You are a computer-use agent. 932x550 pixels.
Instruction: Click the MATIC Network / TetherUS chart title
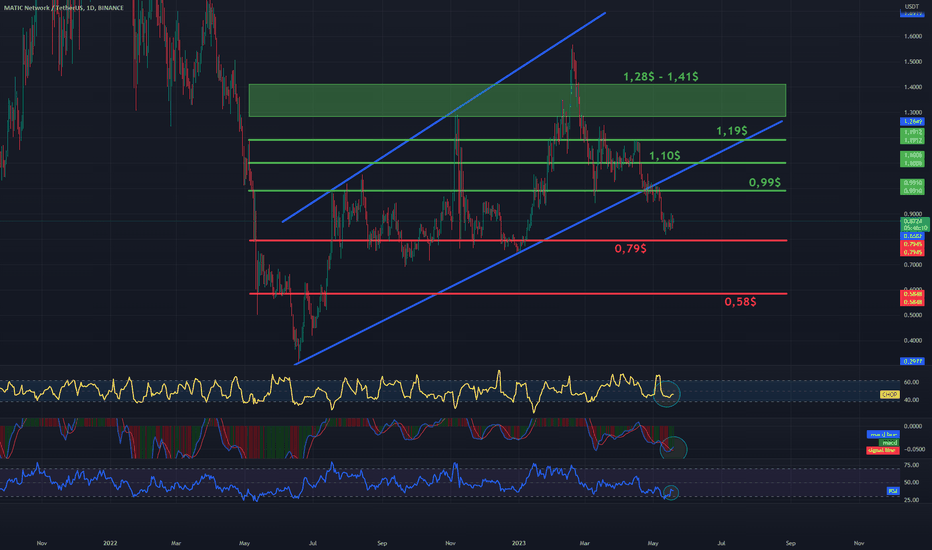[64, 8]
